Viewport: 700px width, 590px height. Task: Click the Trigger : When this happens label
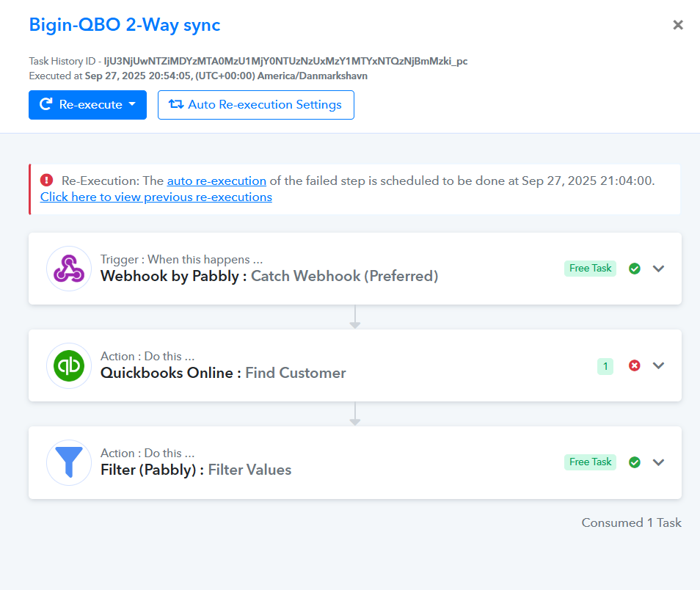click(182, 260)
